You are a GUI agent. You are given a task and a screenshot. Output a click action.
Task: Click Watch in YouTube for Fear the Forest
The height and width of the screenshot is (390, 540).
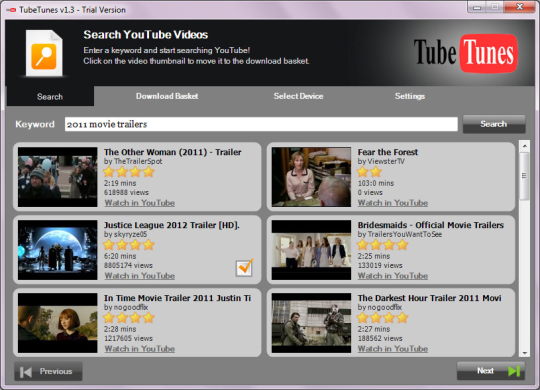pyautogui.click(x=393, y=203)
